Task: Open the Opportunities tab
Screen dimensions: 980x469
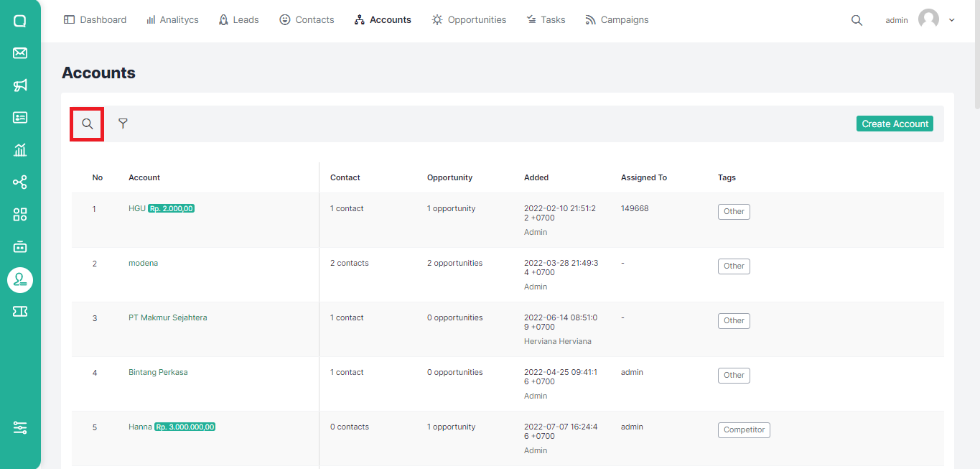Action: pyautogui.click(x=469, y=20)
